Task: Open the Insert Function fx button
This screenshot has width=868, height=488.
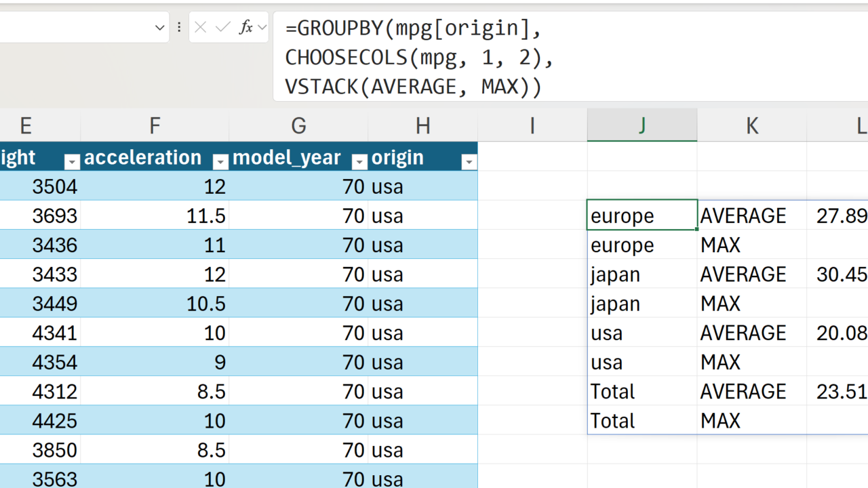Action: click(245, 27)
